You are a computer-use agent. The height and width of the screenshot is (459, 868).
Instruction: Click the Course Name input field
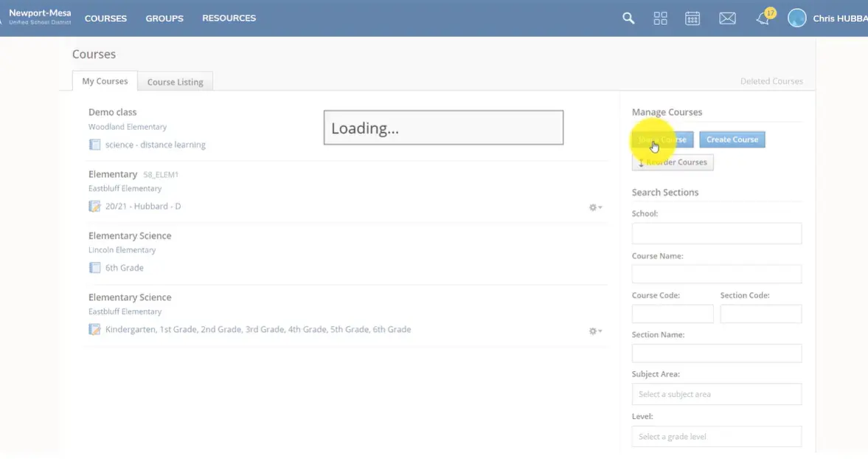click(x=716, y=274)
